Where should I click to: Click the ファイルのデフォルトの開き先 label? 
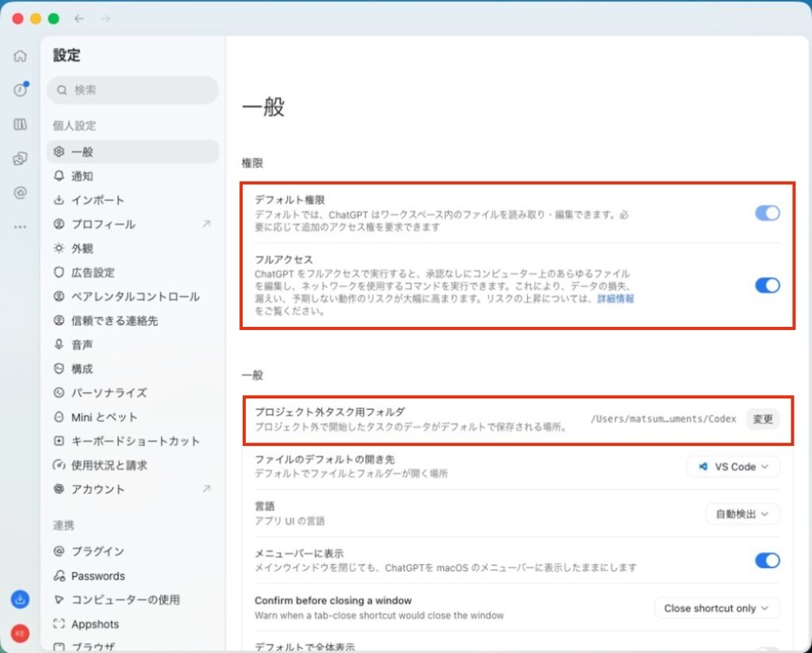(324, 459)
